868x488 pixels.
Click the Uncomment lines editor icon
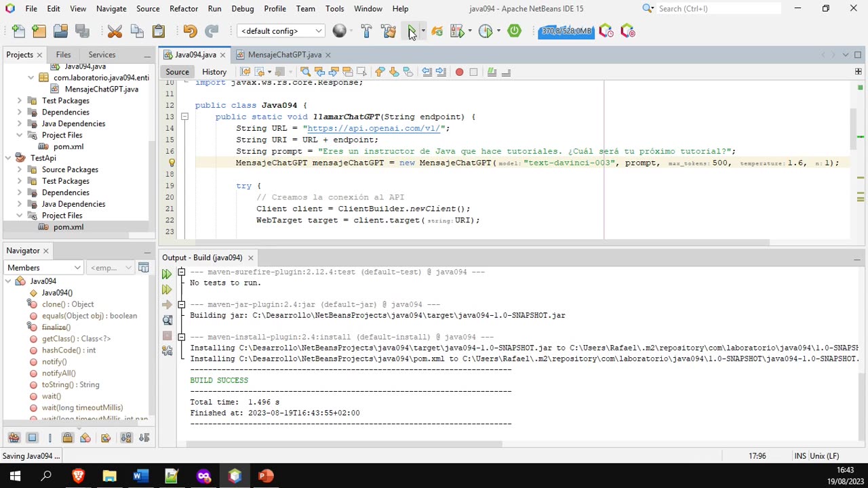506,72
